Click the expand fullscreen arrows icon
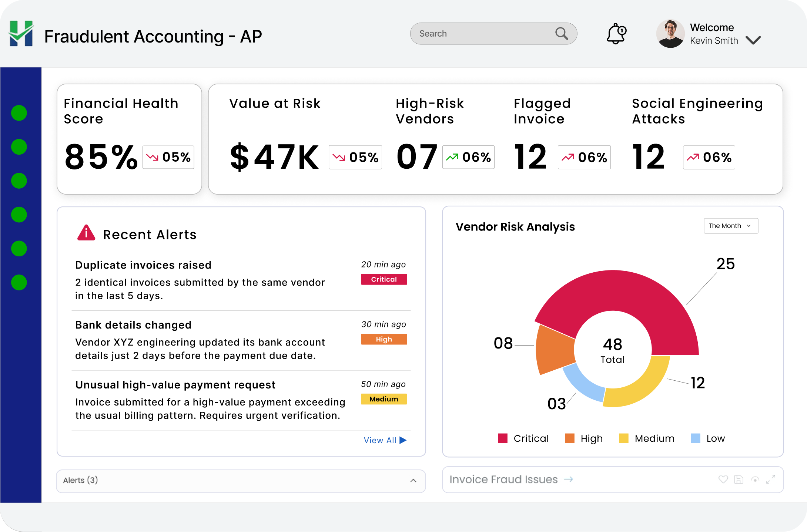The image size is (807, 532). click(x=771, y=479)
